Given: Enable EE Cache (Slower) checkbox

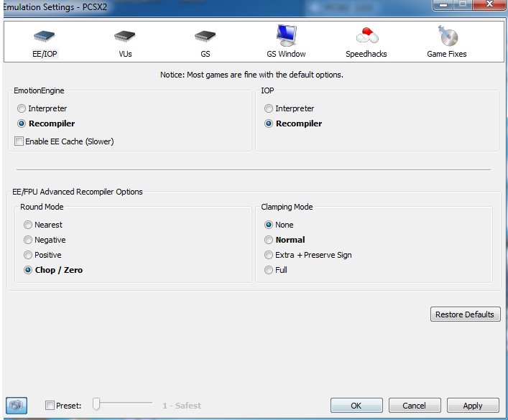Looking at the screenshot, I should click(x=19, y=141).
